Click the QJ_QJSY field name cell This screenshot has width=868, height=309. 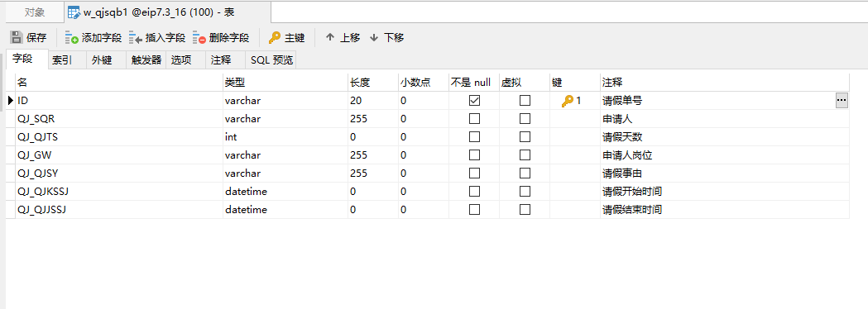point(119,173)
